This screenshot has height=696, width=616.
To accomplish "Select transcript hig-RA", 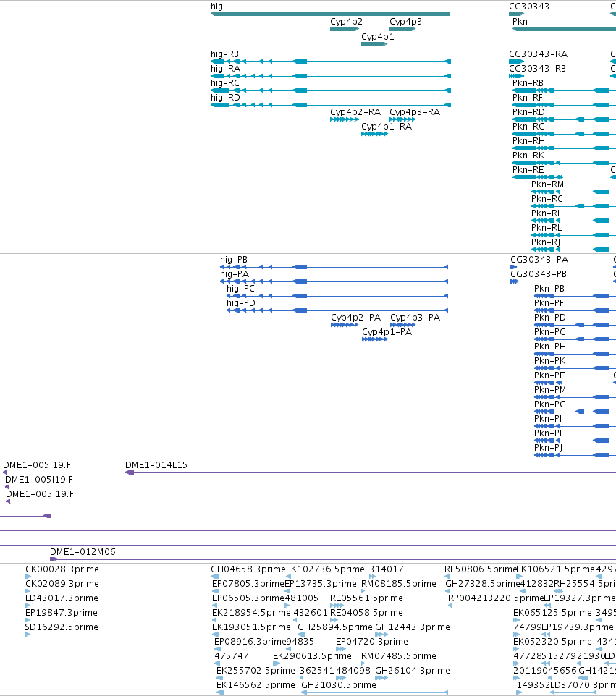I will 225,68.
